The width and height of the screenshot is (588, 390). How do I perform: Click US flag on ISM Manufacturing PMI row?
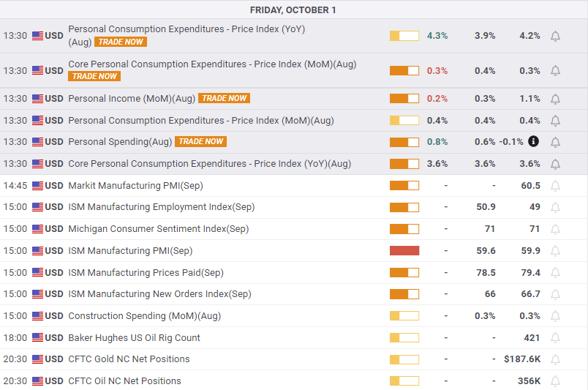tap(38, 251)
